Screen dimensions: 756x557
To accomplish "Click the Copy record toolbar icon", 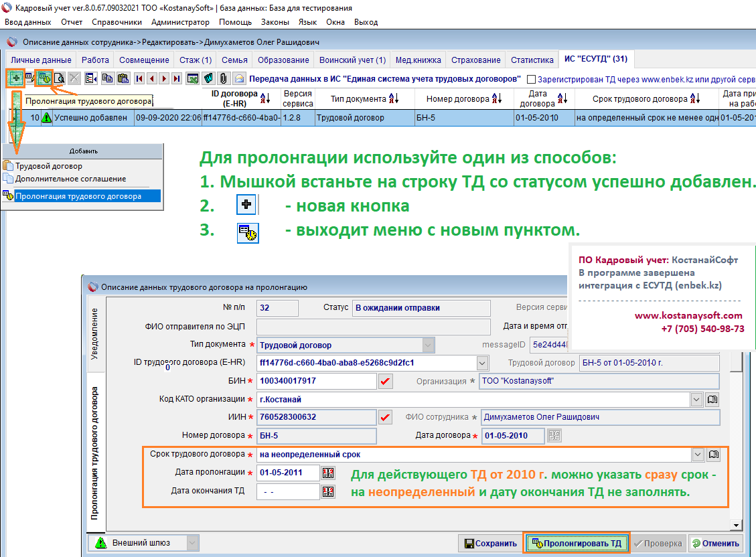I will pos(107,78).
